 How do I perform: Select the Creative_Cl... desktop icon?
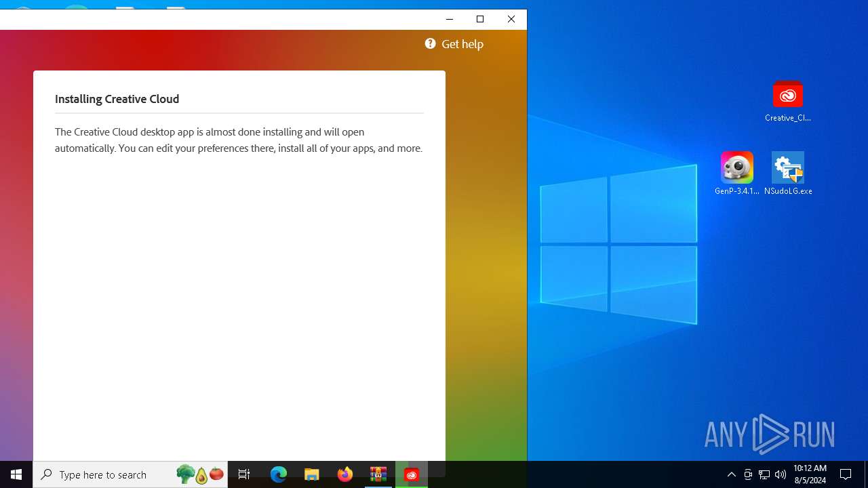pyautogui.click(x=787, y=102)
